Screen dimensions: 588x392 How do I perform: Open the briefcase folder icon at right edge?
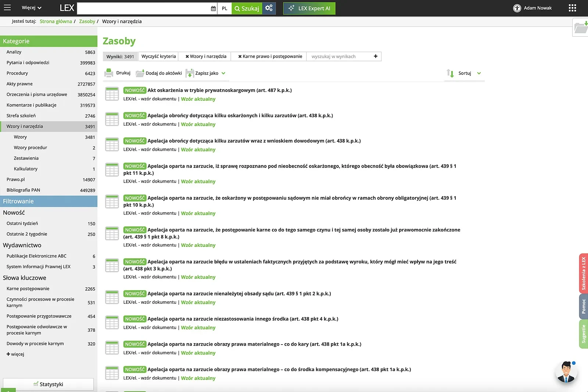click(581, 28)
